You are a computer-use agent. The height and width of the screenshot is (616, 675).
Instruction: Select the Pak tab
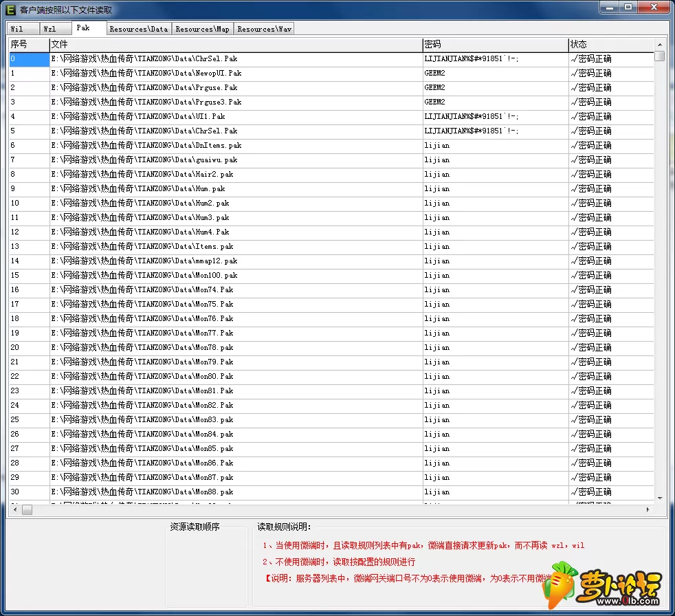(x=89, y=27)
